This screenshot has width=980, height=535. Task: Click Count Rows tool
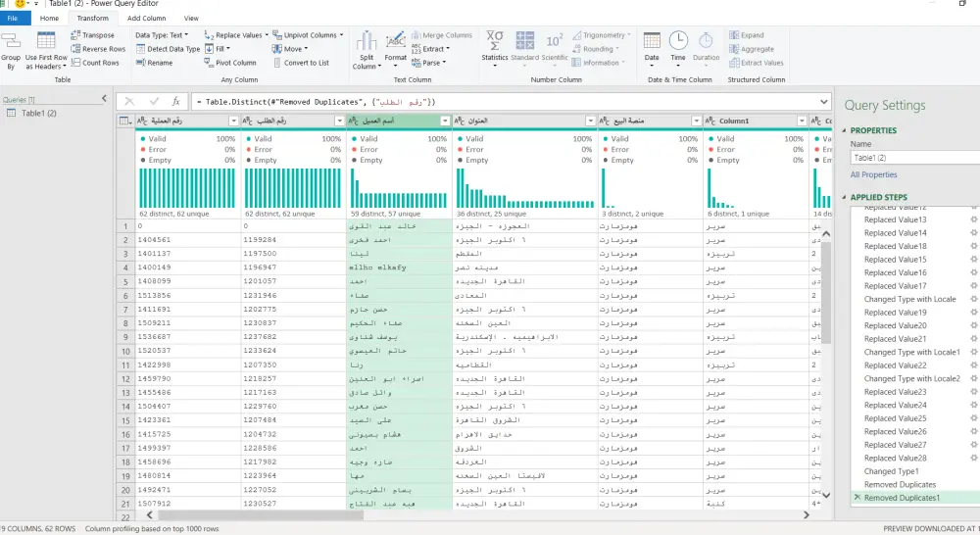point(95,63)
